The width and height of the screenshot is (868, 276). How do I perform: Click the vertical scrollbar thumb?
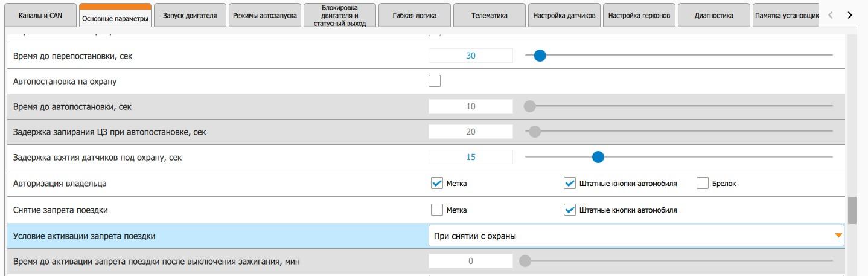click(852, 211)
